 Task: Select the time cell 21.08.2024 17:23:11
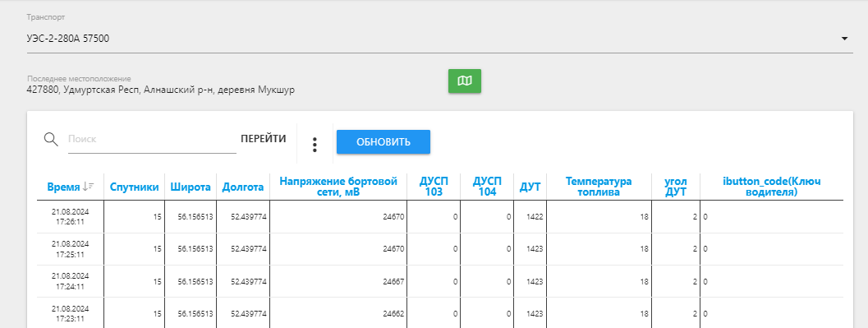(x=71, y=313)
